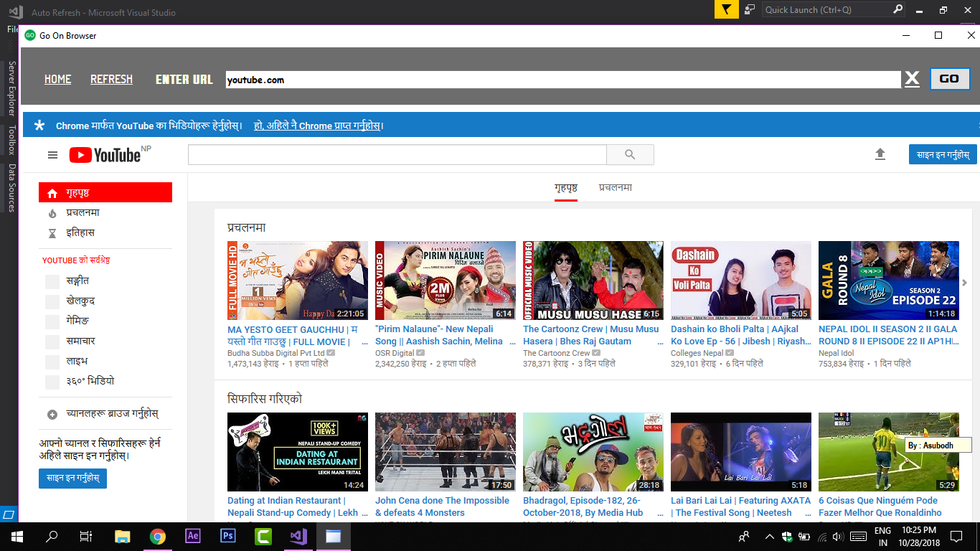The image size is (980, 551).
Task: Select the गृहपृष्ठ tab in YouTube header
Action: click(566, 188)
